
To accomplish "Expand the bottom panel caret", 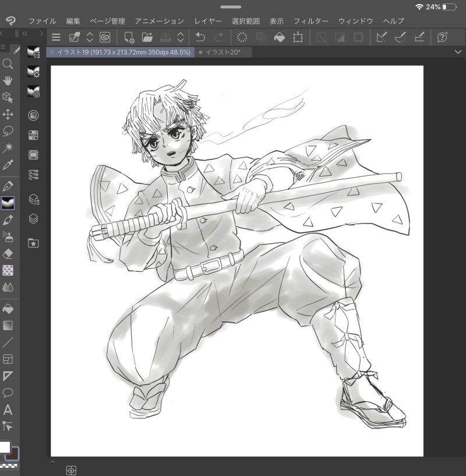I will pos(52,461).
